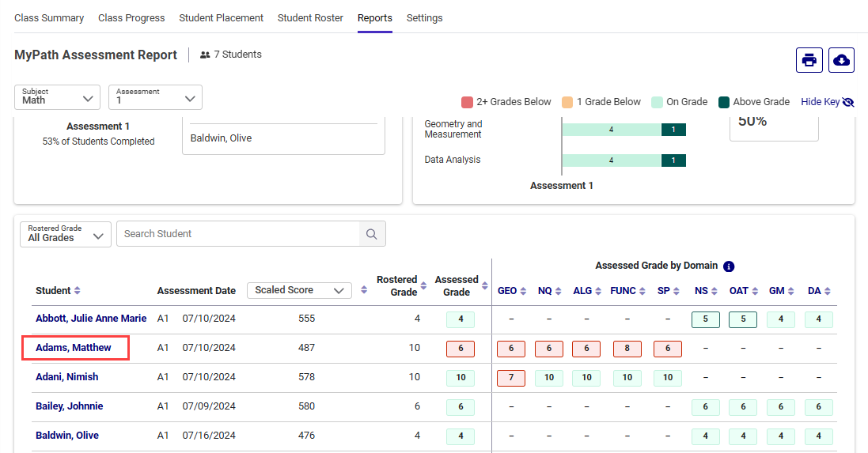This screenshot has height=453, width=868.
Task: Sort by Rostered Grade column arrows
Action: [x=424, y=286]
